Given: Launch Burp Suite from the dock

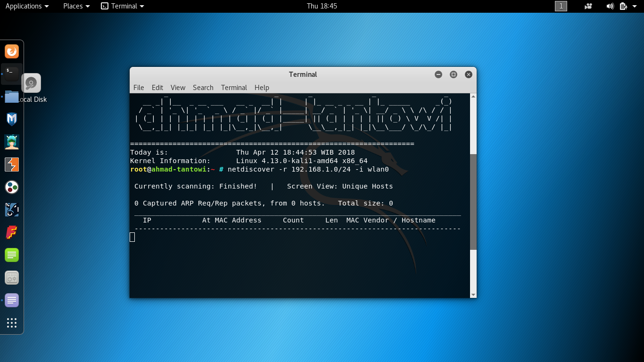Looking at the screenshot, I should coord(12,165).
